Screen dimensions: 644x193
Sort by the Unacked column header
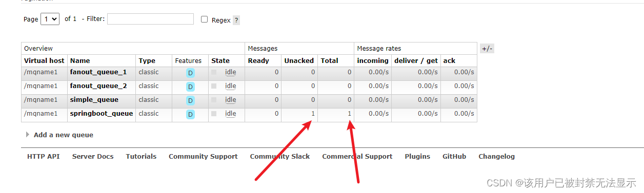[299, 60]
